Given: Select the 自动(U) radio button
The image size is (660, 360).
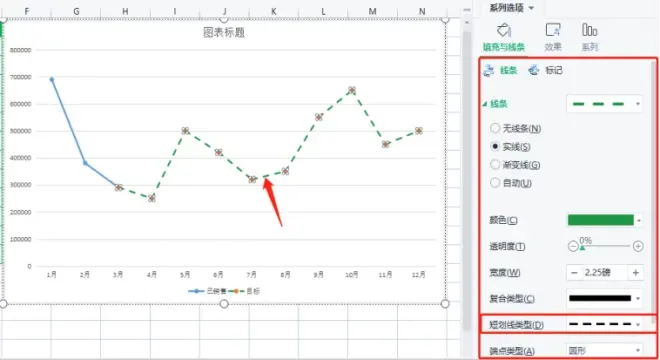Looking at the screenshot, I should 495,183.
